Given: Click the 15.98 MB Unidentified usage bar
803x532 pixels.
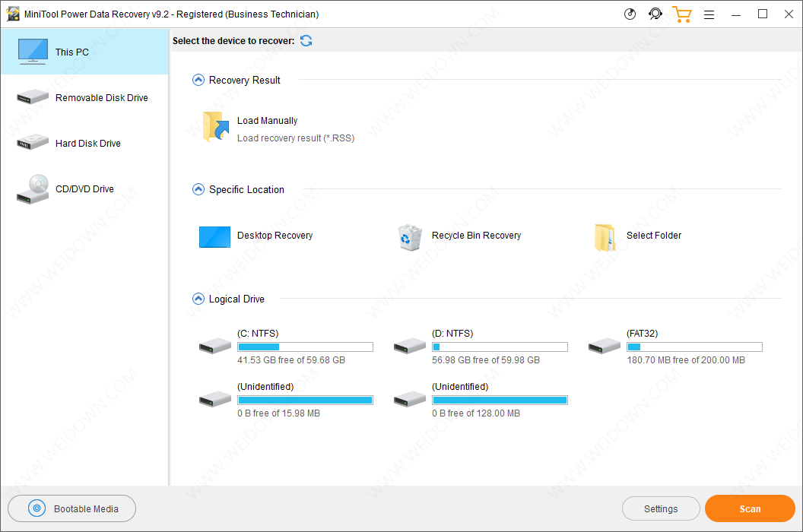Looking at the screenshot, I should (x=305, y=401).
